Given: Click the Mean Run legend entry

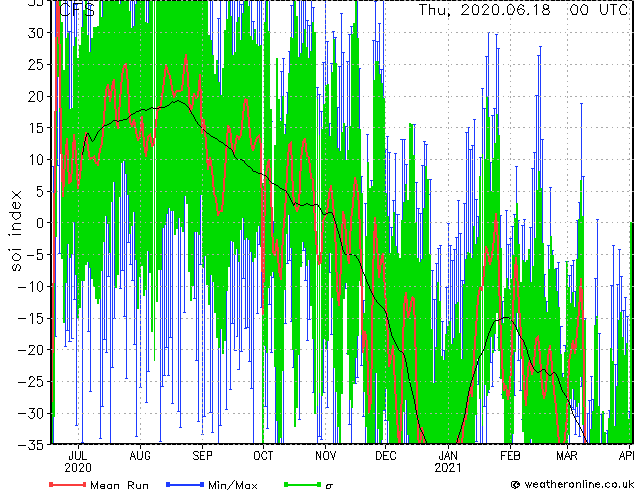Looking at the screenshot, I should point(119,485).
